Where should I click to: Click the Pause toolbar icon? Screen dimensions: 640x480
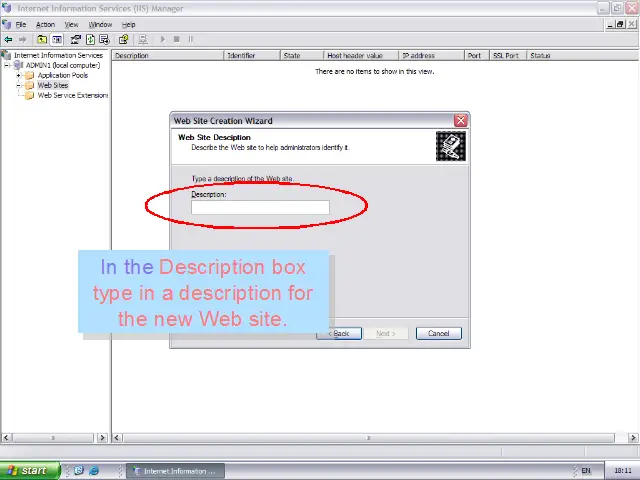(191, 40)
